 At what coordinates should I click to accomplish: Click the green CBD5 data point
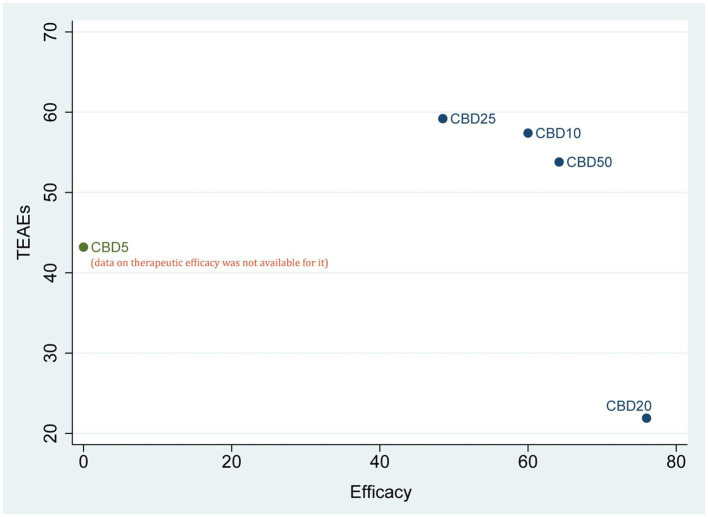83,247
